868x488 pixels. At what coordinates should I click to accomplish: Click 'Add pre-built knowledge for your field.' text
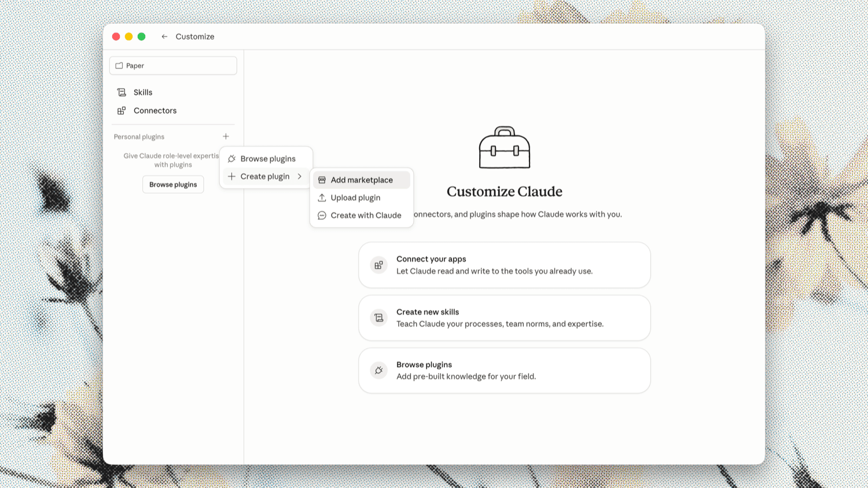click(466, 376)
